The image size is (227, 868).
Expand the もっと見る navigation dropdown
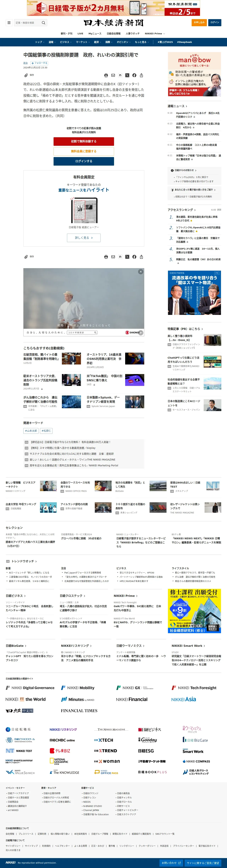click(142, 42)
